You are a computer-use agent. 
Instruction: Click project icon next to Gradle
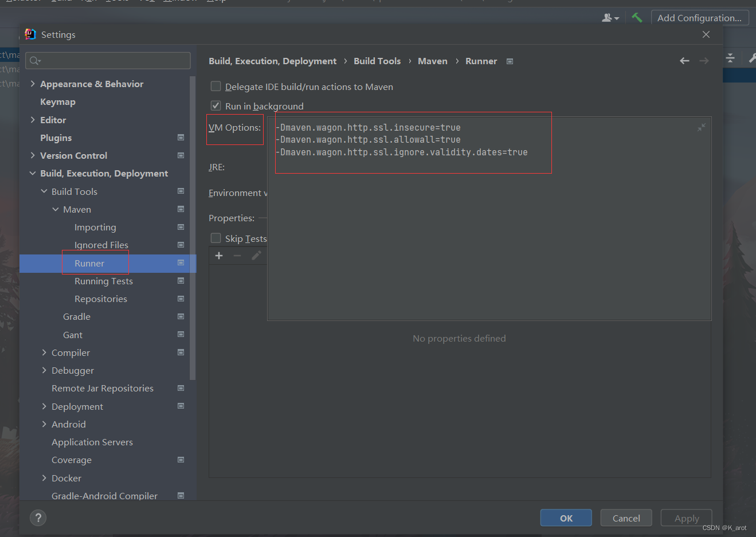181,316
